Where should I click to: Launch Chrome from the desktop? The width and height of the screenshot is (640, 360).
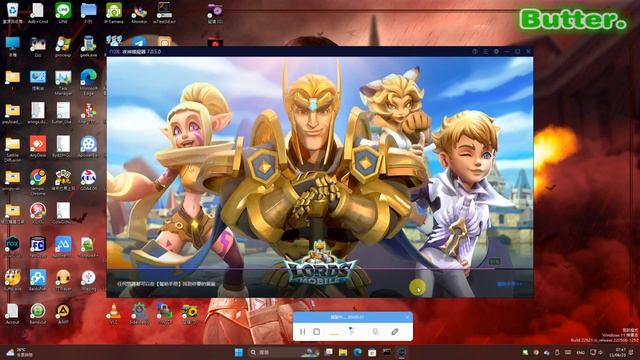click(38, 181)
